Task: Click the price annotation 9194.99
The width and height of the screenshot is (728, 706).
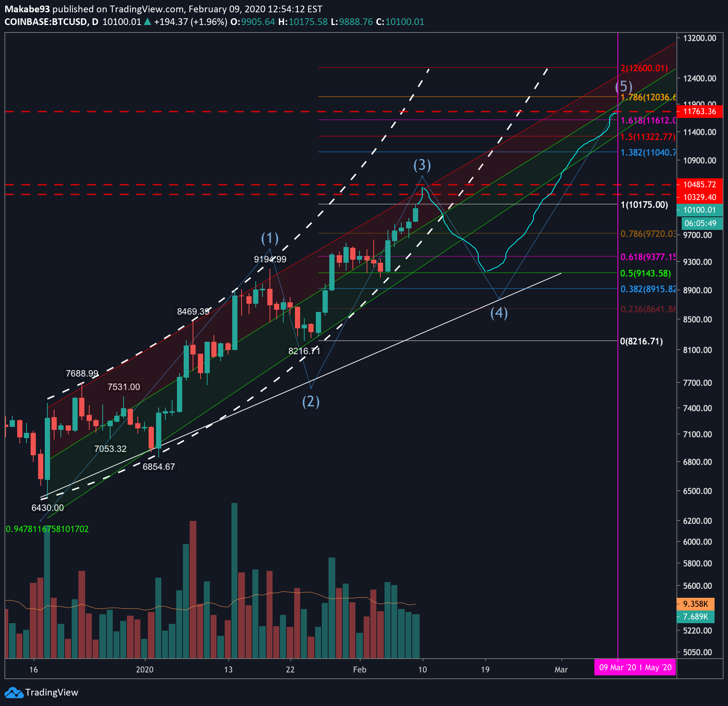Action: point(270,259)
